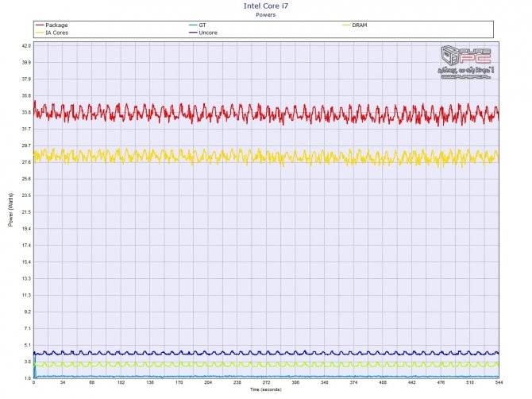
Task: Click the 544 x-axis tick label
Action: click(x=499, y=382)
